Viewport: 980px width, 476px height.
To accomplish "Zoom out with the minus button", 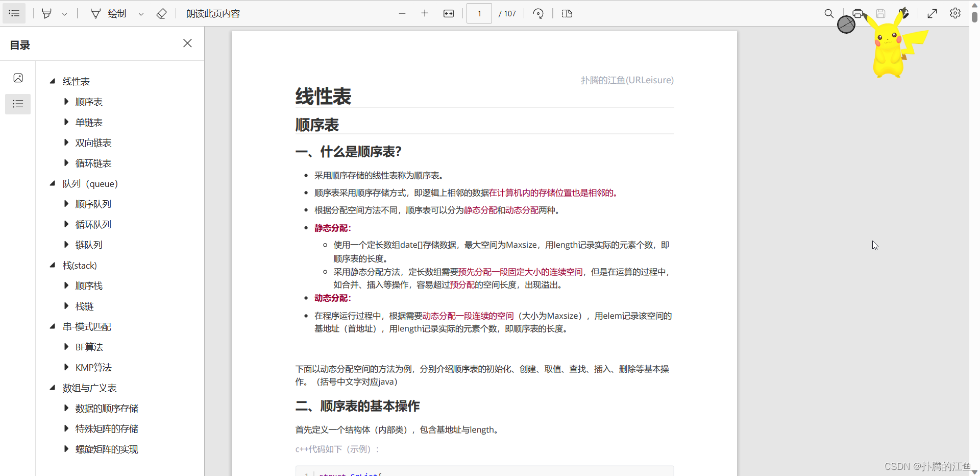I will [x=402, y=14].
